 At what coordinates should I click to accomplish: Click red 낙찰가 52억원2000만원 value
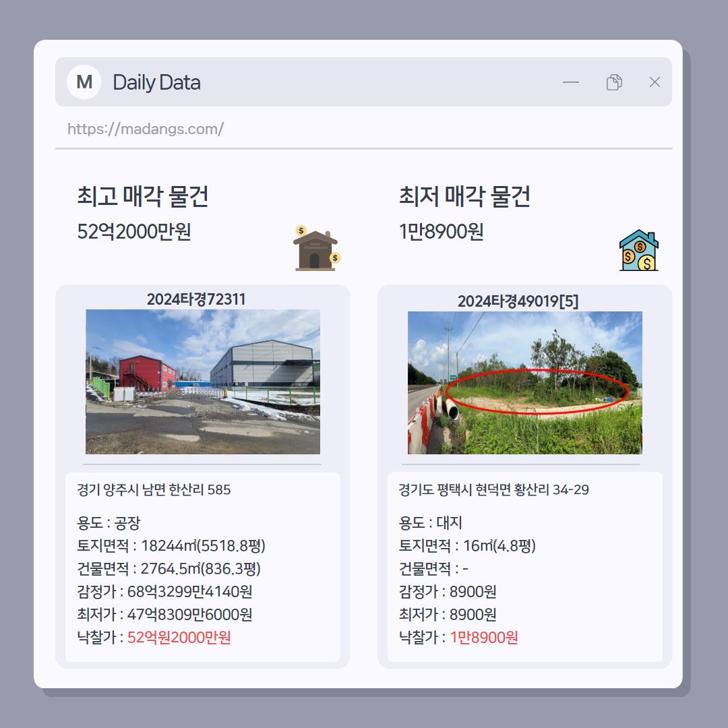point(179,638)
